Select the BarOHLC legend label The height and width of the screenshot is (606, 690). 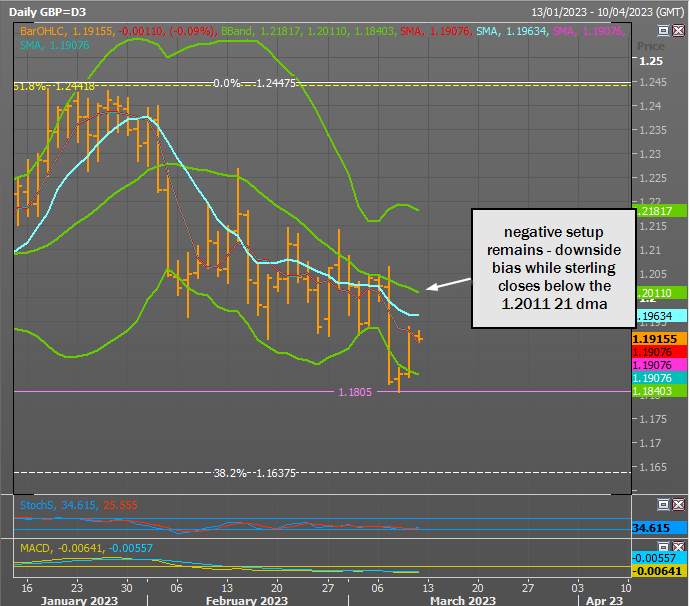[42, 31]
